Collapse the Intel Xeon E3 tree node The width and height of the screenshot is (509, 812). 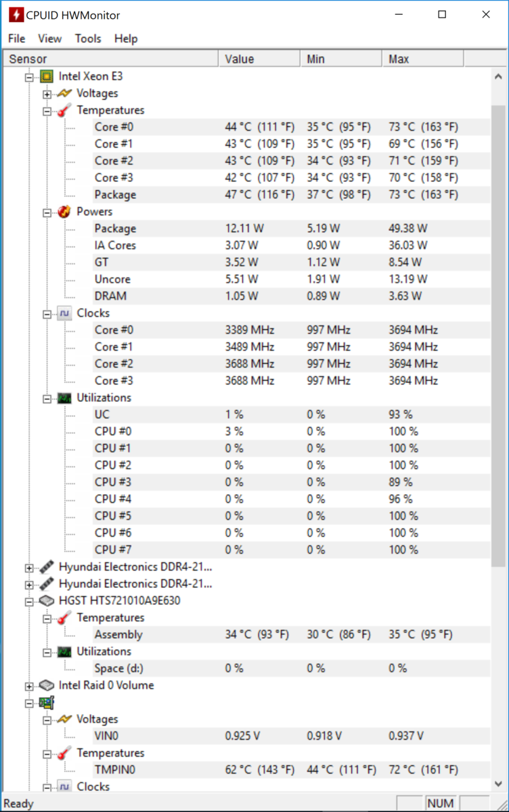[29, 77]
